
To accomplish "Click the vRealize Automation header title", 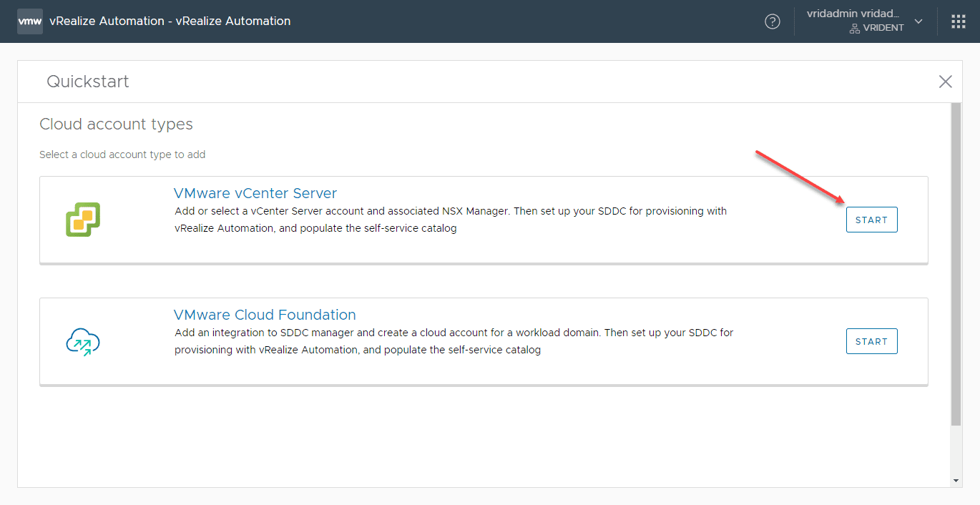I will click(170, 21).
